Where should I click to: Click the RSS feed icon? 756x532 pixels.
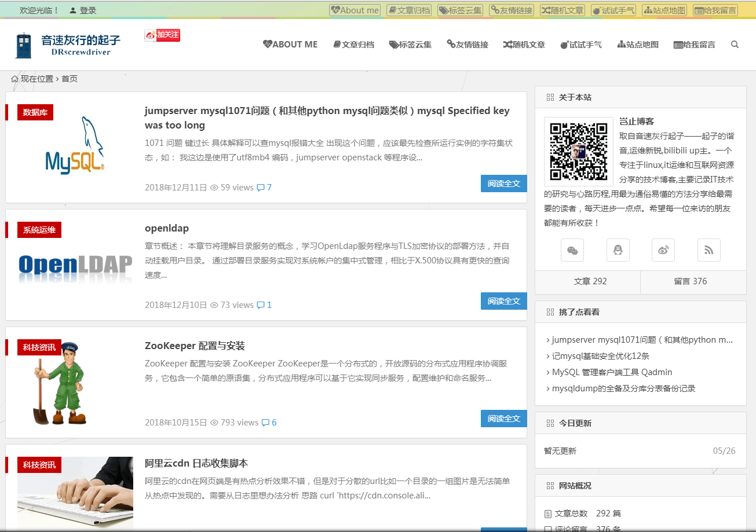pyautogui.click(x=708, y=250)
